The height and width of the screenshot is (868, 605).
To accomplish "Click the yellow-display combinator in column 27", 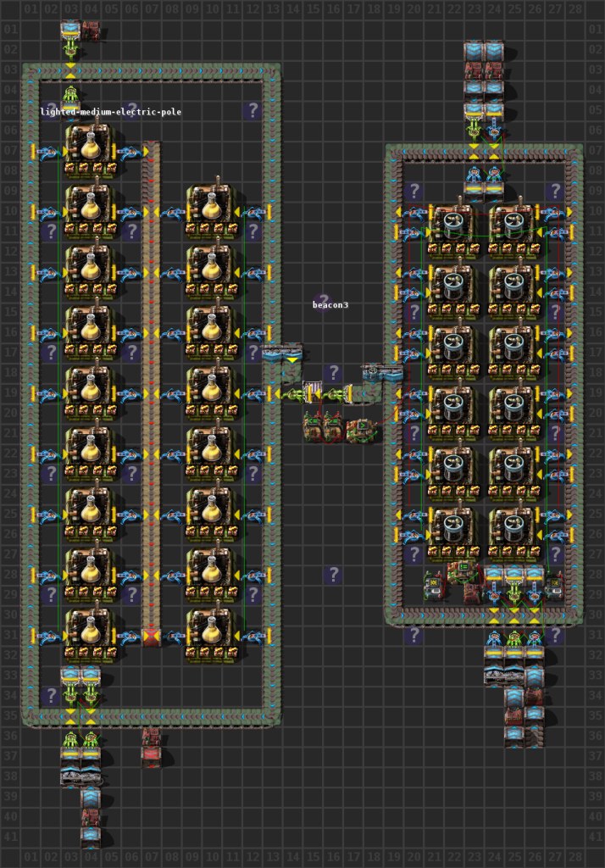I will (x=555, y=586).
